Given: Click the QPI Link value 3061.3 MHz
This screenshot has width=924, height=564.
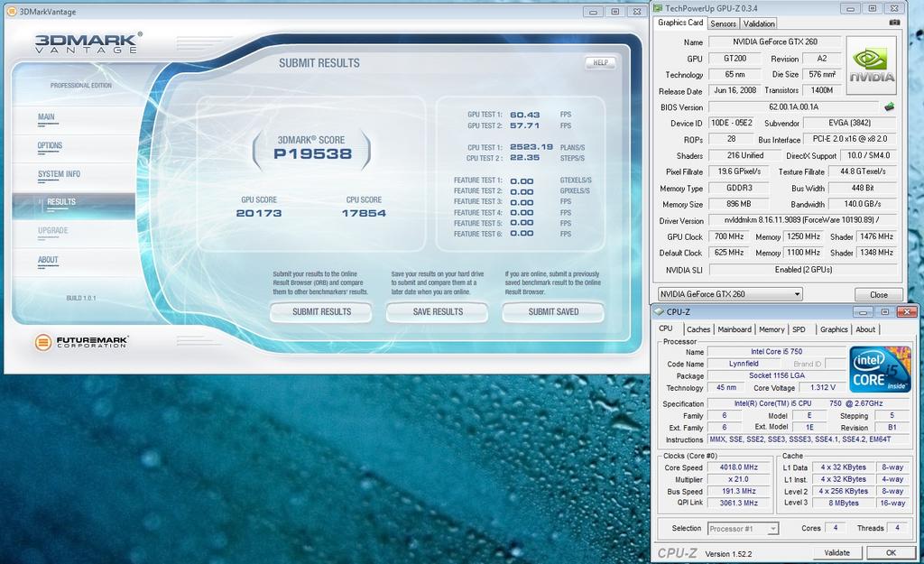Looking at the screenshot, I should click(x=738, y=503).
